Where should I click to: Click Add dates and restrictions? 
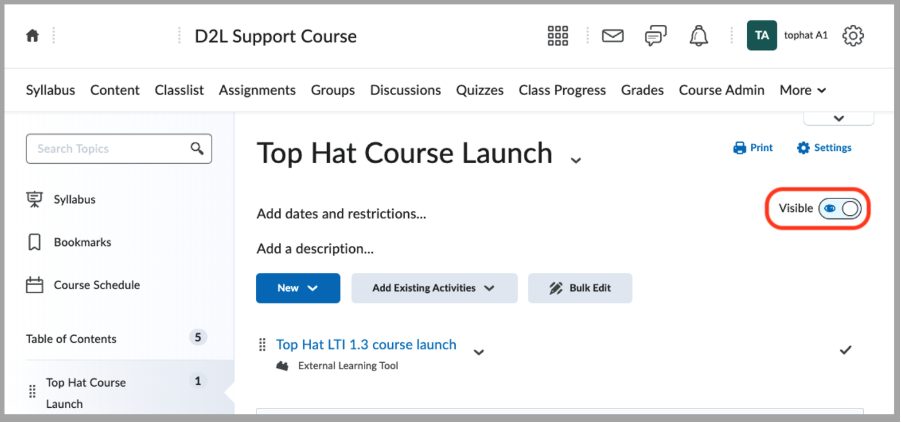(341, 214)
